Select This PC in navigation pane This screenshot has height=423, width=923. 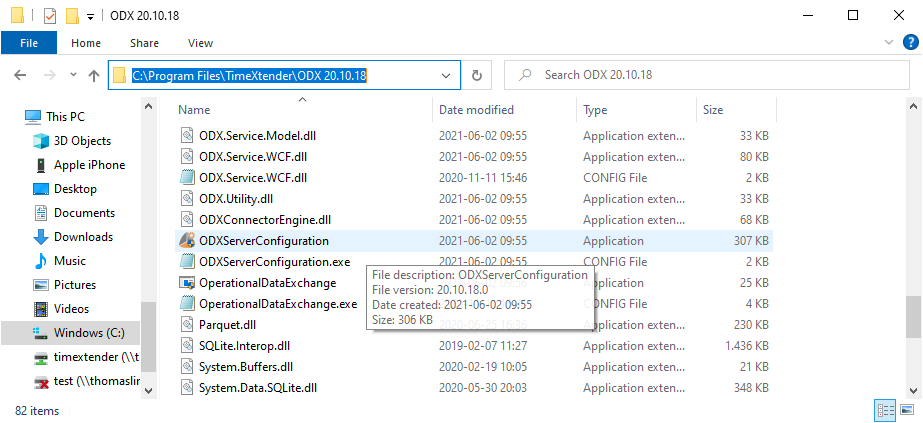coord(65,116)
